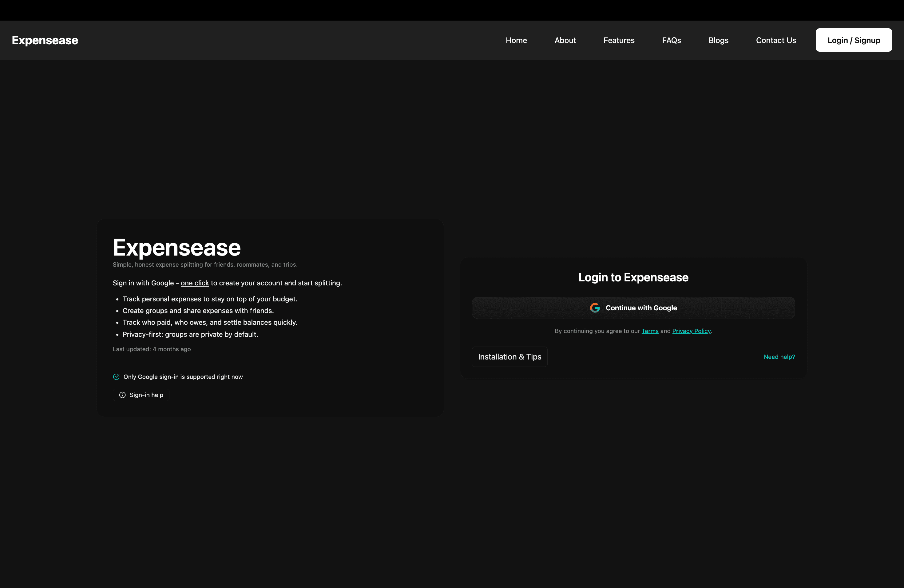Select Contact Us in the navbar

[775, 40]
